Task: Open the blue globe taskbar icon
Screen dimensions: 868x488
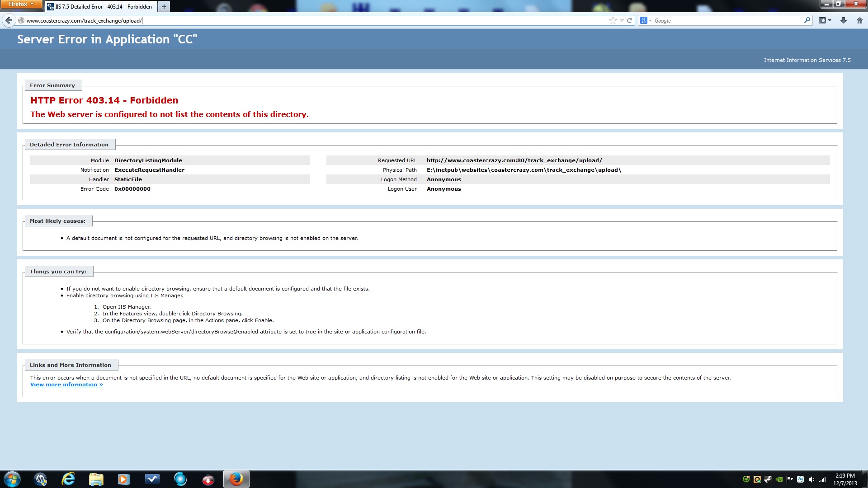Action: tap(180, 479)
